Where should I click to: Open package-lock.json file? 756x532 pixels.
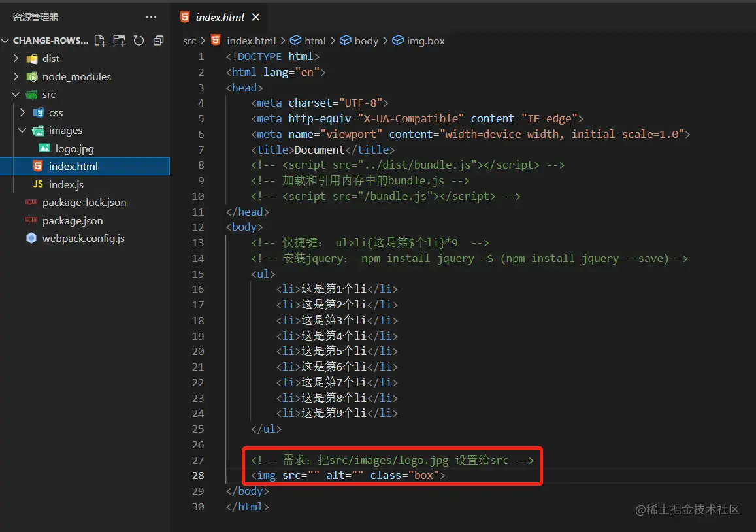pos(85,203)
